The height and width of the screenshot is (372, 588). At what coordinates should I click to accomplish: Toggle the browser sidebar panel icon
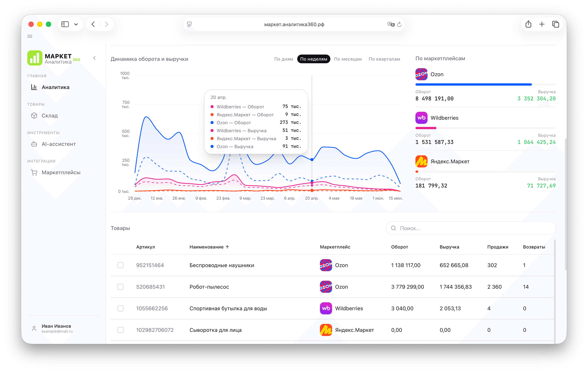(x=65, y=24)
